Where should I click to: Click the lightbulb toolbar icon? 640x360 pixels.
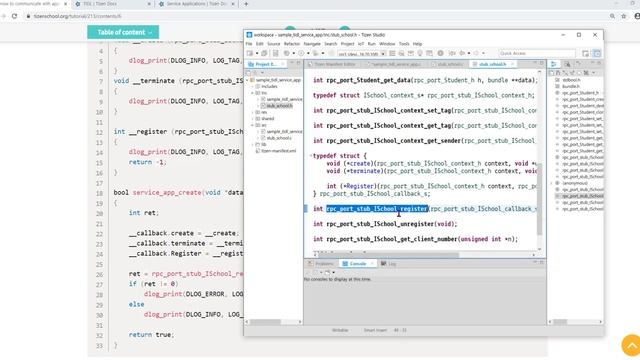tap(420, 53)
